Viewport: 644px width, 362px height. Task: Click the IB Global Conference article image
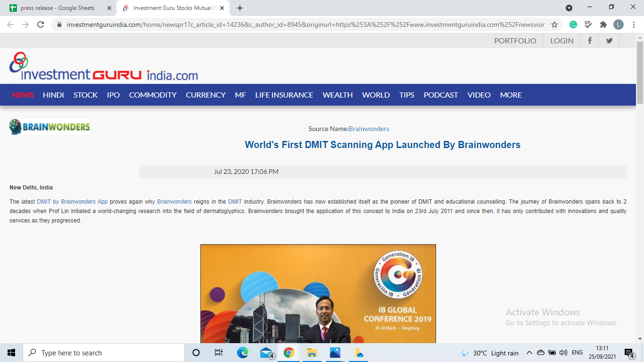[318, 293]
